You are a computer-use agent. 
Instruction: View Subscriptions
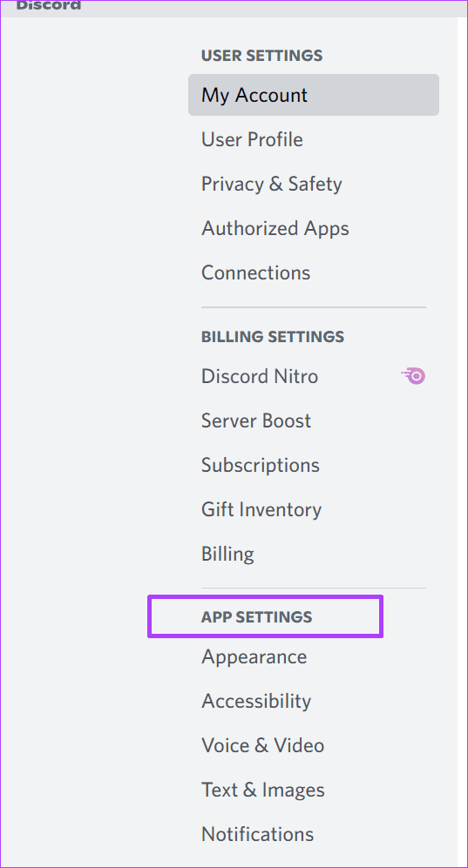pyautogui.click(x=314, y=465)
